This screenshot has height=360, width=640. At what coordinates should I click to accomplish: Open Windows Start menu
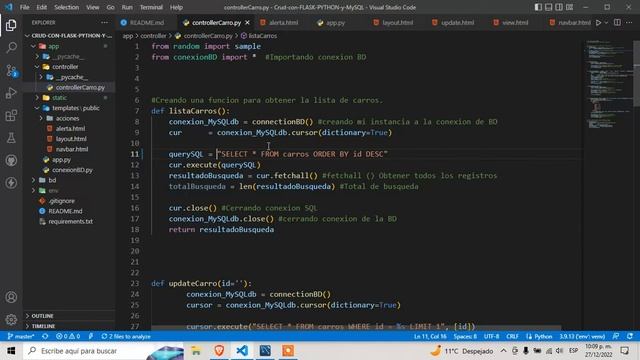pos(11,351)
